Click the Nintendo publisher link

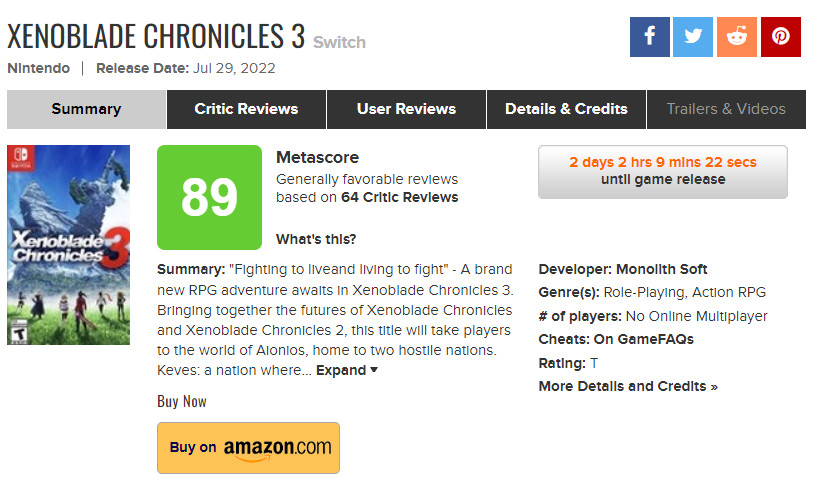[x=39, y=68]
